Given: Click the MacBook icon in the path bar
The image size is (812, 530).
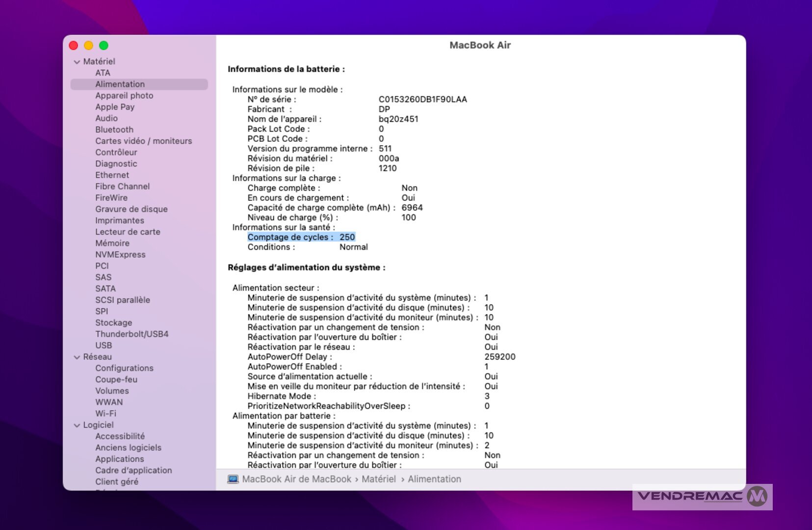Looking at the screenshot, I should click(x=233, y=479).
